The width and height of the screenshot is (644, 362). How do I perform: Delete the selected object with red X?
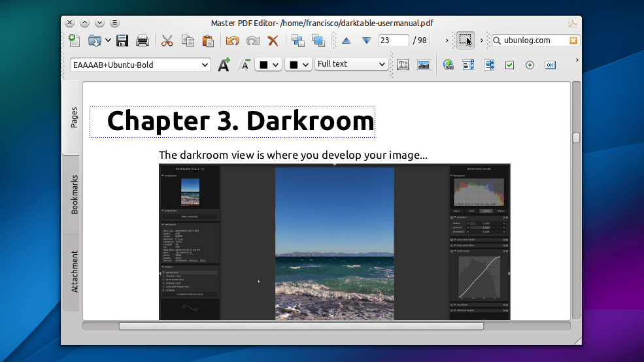[273, 41]
